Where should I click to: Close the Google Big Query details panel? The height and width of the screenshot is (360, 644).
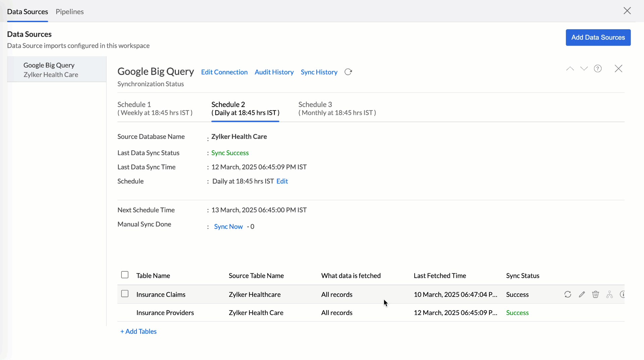618,69
